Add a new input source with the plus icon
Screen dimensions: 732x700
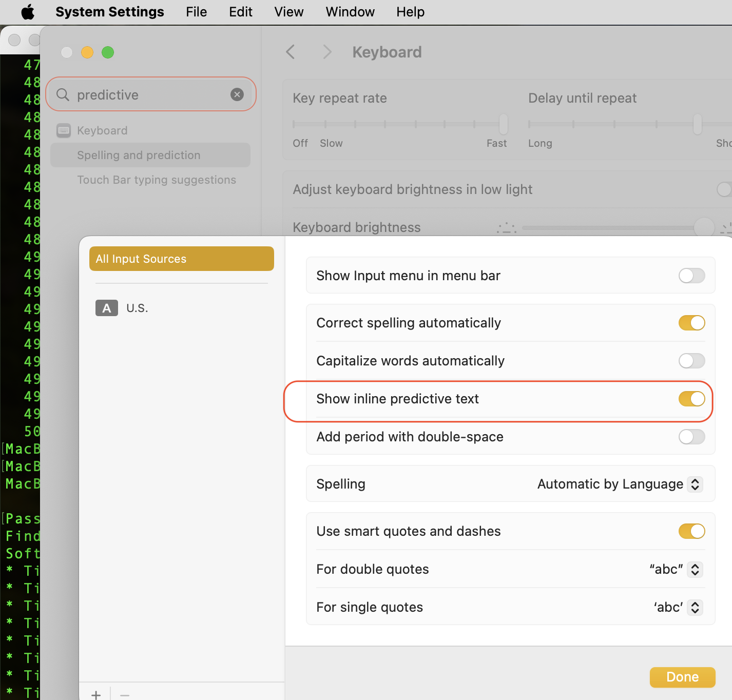coord(96,694)
